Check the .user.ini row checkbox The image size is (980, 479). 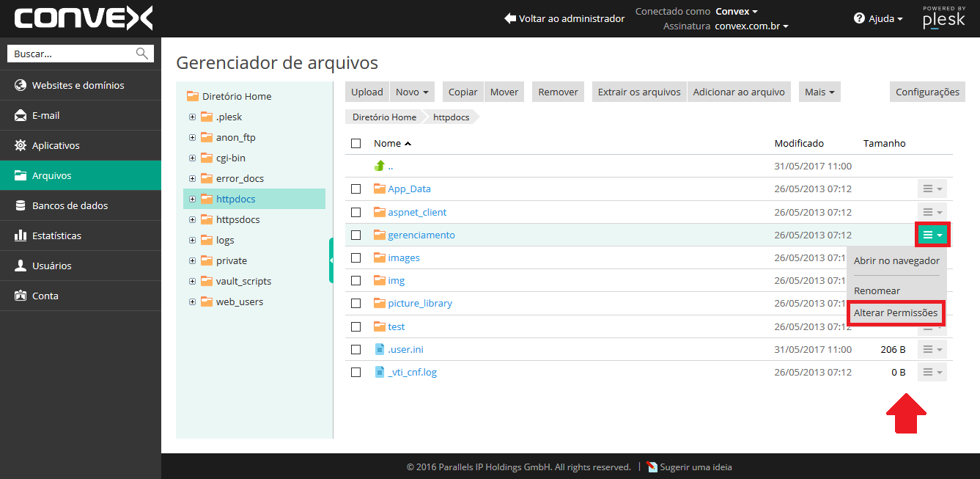click(356, 349)
